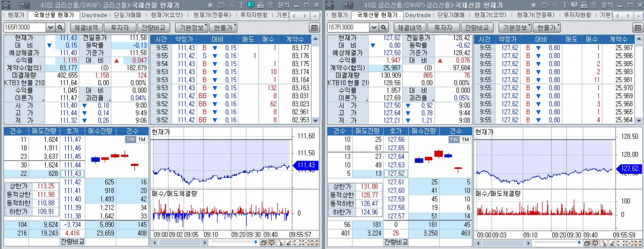Click 문의 in left window title bar
Screen dimensions: 644x249
coord(284,5)
